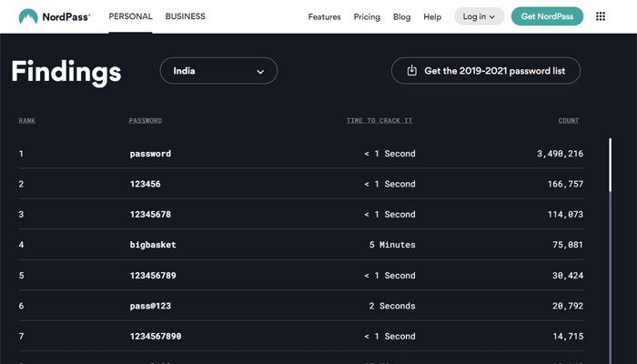Screen dimensions: 637x364
Task: Switch to the Personal tab
Action: (x=130, y=16)
